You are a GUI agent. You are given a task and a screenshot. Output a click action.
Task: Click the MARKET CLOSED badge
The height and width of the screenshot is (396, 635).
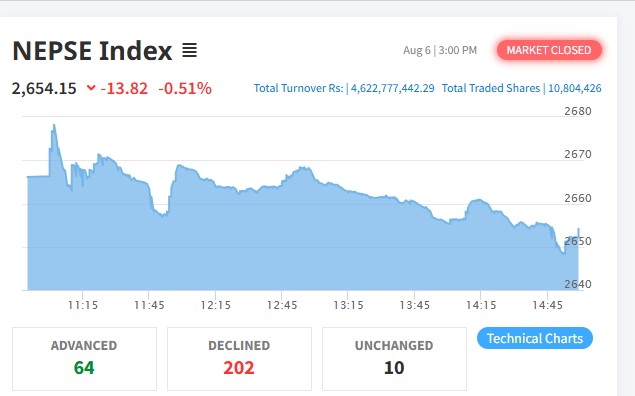[x=549, y=50]
